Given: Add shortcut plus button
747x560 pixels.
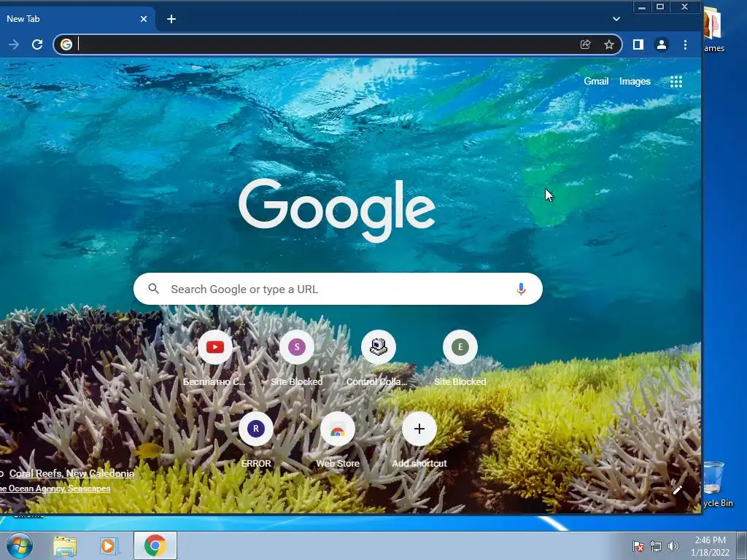Looking at the screenshot, I should tap(419, 429).
